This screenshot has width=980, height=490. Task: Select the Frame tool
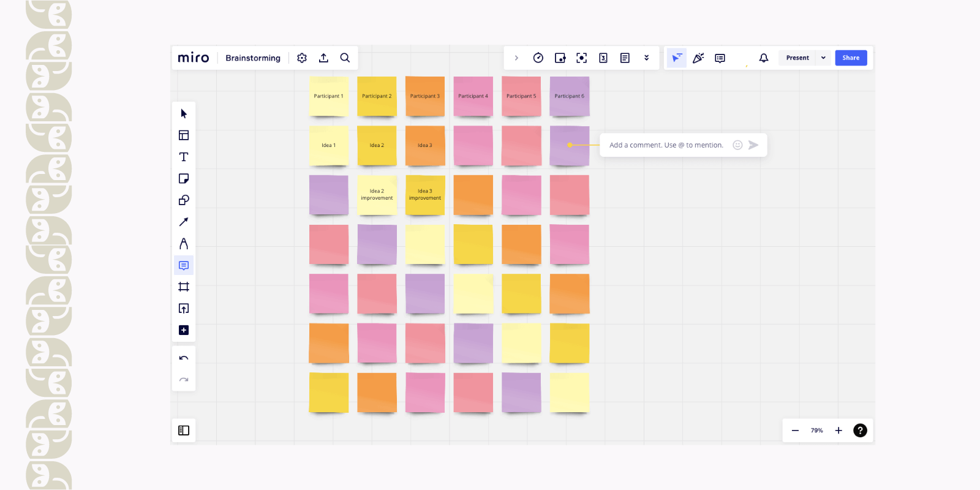click(184, 287)
